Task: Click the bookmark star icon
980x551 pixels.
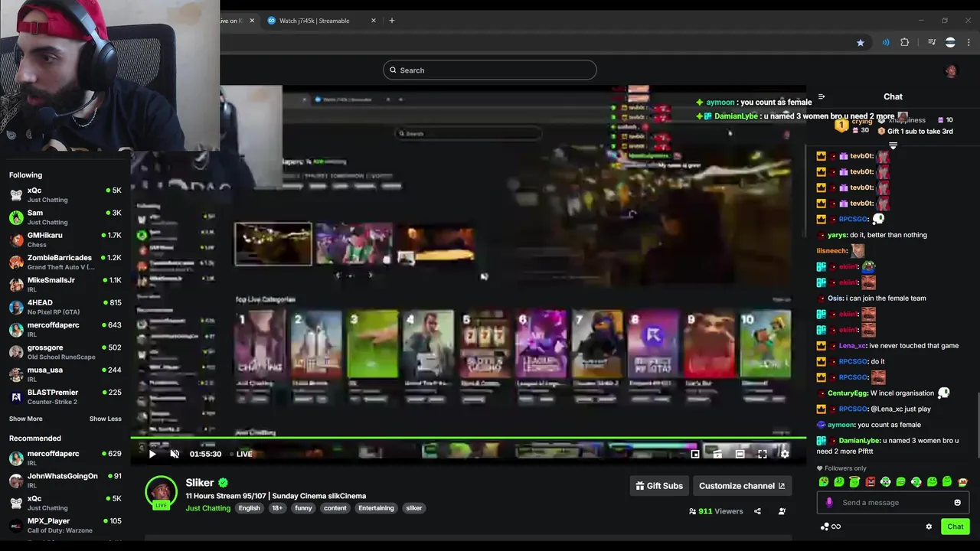Action: (x=861, y=43)
